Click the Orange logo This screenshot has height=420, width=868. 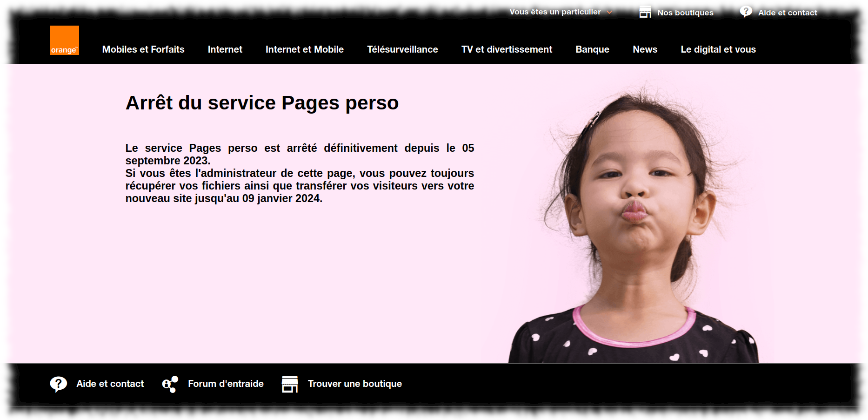64,40
